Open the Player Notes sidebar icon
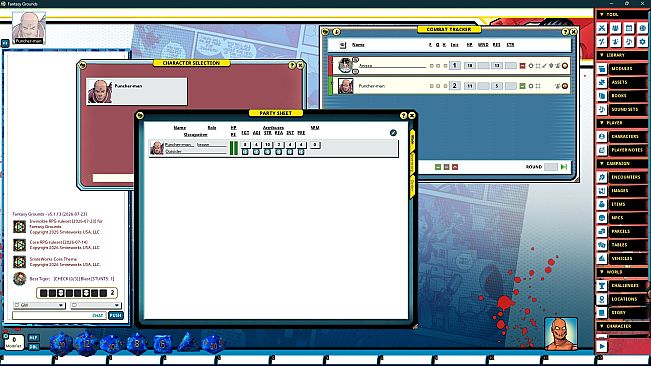The image size is (651, 366). coord(602,150)
